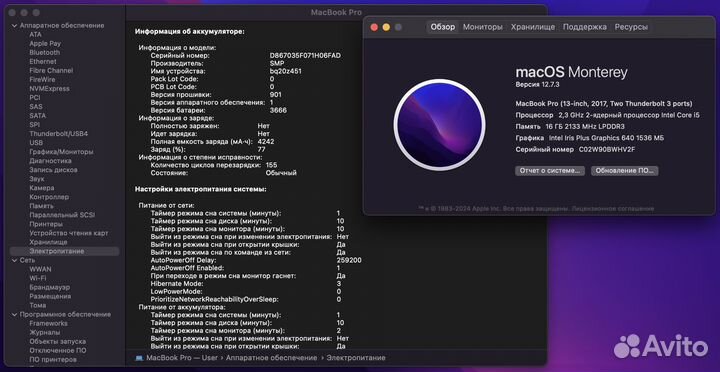Click battery serial number D867035F071H06FAD
The image size is (720, 372).
pyautogui.click(x=305, y=56)
